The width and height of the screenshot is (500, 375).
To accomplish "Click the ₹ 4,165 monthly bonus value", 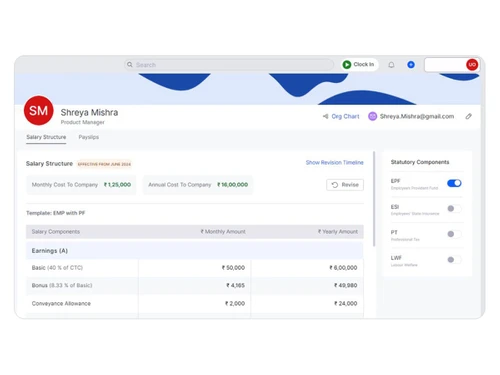I will coord(235,285).
